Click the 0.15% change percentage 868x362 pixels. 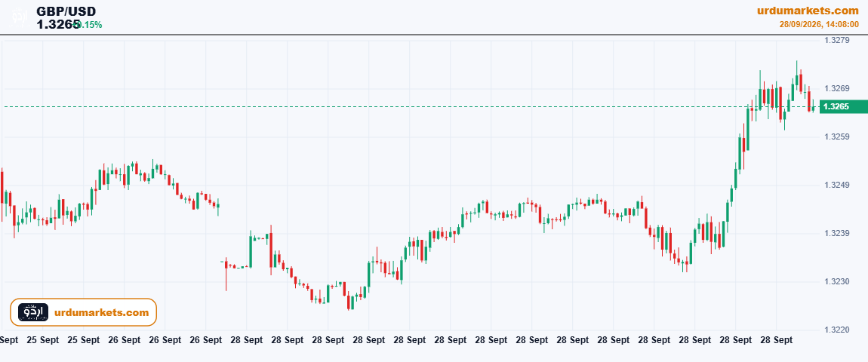point(88,24)
